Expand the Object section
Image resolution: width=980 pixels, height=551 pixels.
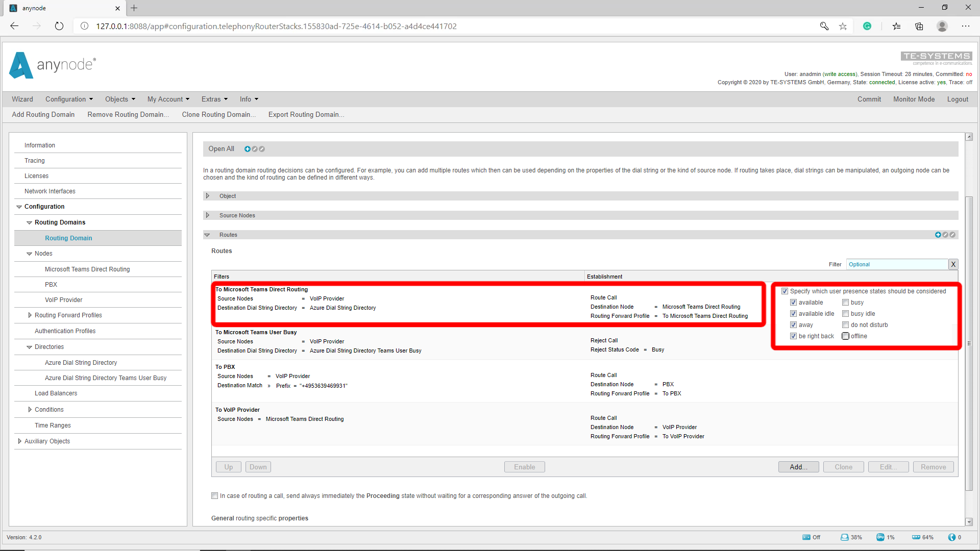pyautogui.click(x=207, y=196)
